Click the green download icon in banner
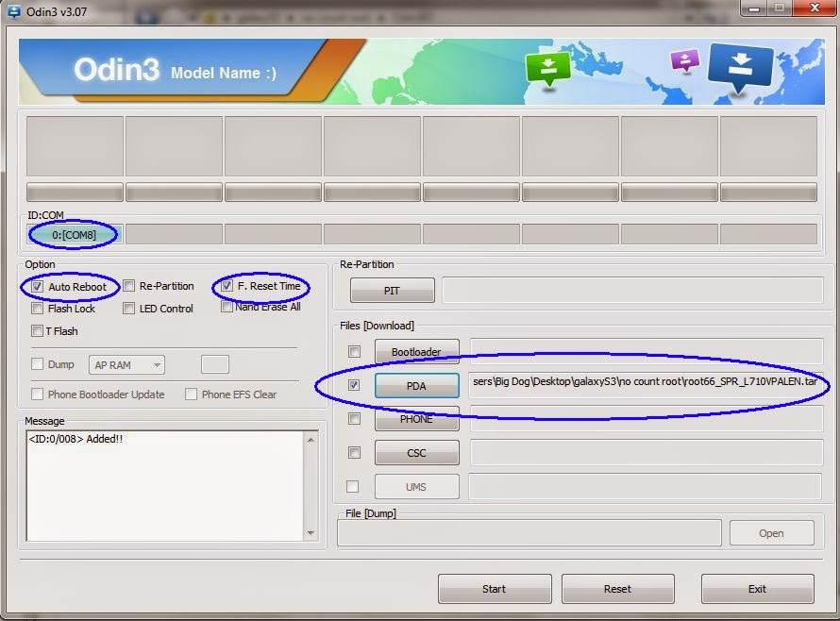Image resolution: width=840 pixels, height=621 pixels. click(548, 69)
